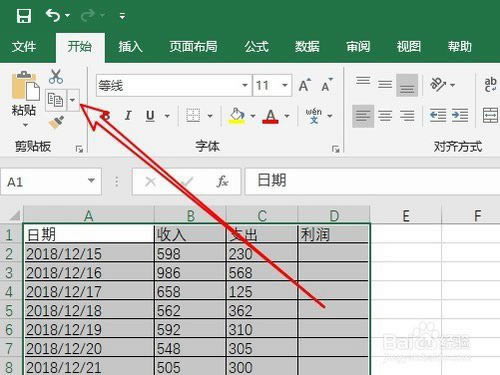Screen dimensions: 500x375
Task: Click Decrease Indent icon
Action: 438,116
